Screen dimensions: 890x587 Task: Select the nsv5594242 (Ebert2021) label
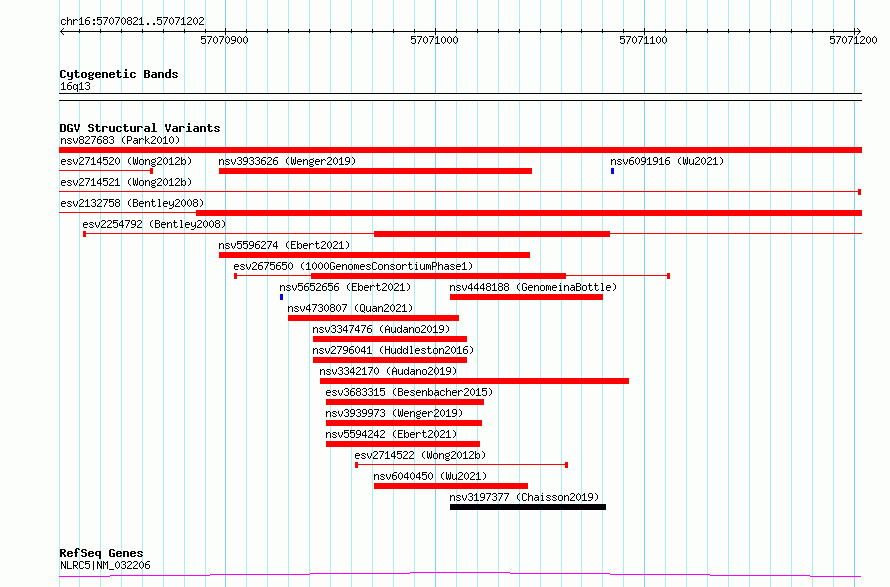391,434
